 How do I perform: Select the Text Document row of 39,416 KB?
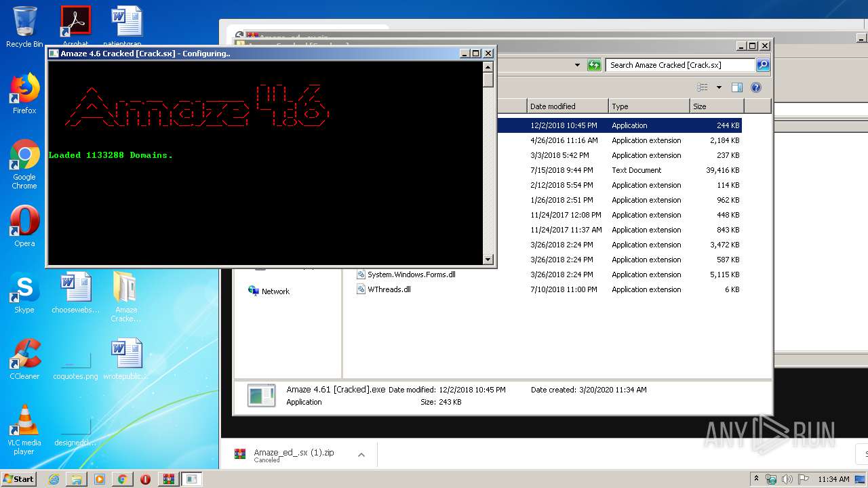[x=618, y=170]
